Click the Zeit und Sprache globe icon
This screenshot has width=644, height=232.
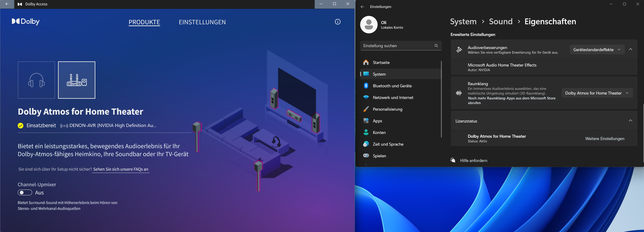(366, 144)
